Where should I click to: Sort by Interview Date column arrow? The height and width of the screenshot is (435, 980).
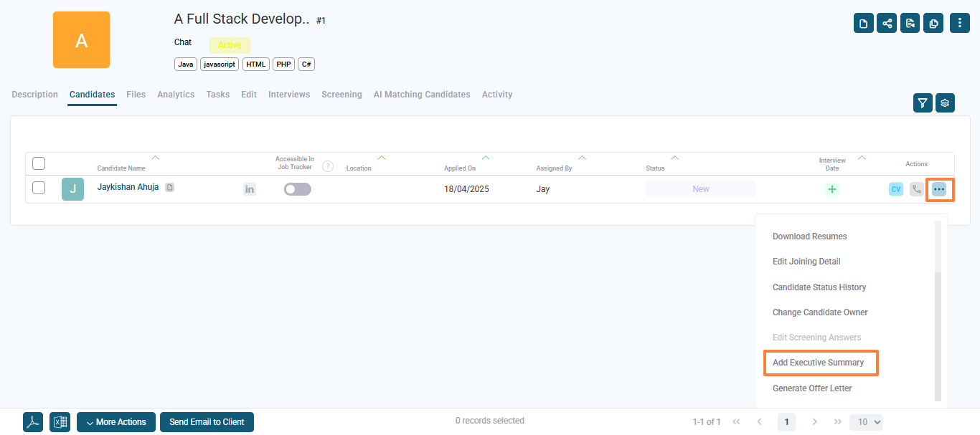point(862,157)
